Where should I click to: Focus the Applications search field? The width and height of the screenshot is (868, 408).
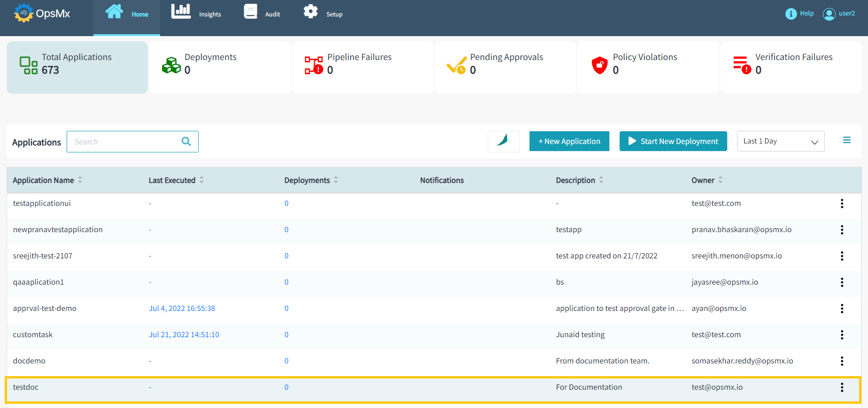click(x=124, y=142)
